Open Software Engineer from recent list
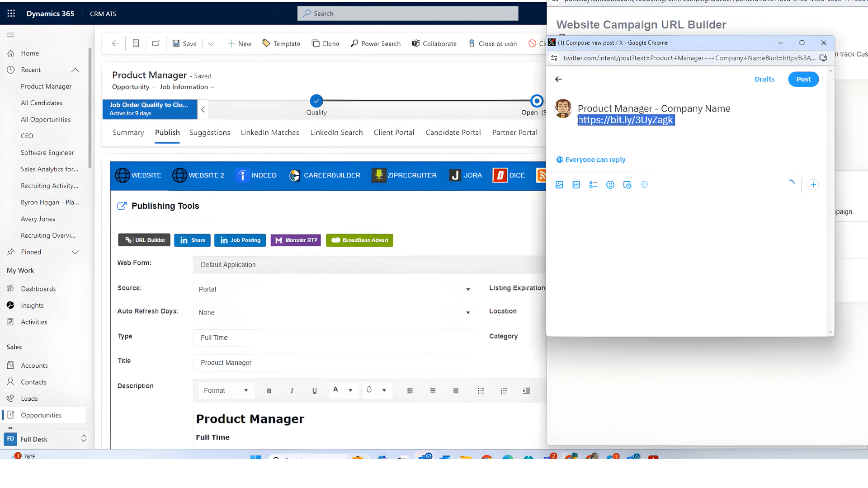 [47, 153]
